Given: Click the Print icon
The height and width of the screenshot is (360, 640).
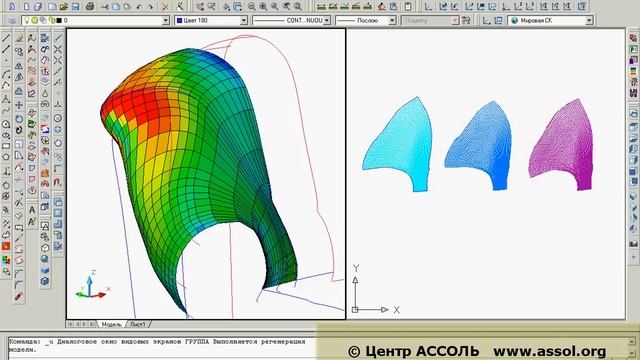Looking at the screenshot, I should pos(90,7).
